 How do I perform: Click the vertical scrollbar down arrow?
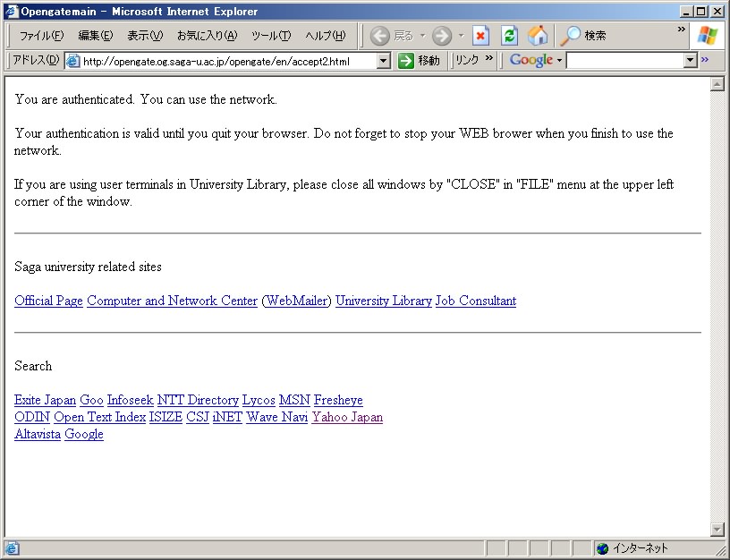(x=716, y=529)
